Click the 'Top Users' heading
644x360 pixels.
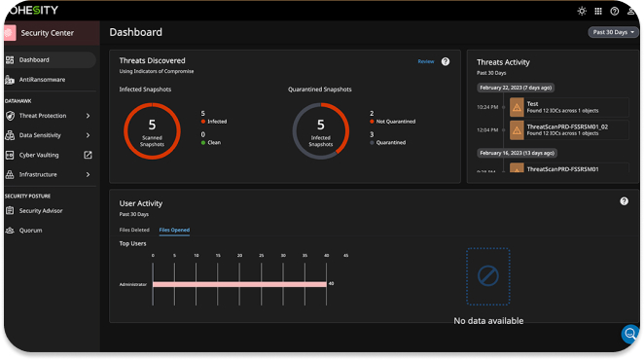coord(132,243)
